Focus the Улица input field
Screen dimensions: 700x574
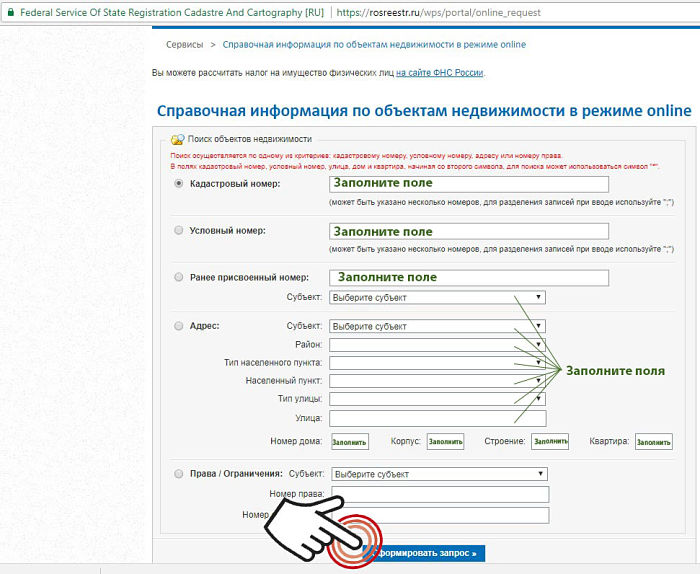(437, 418)
